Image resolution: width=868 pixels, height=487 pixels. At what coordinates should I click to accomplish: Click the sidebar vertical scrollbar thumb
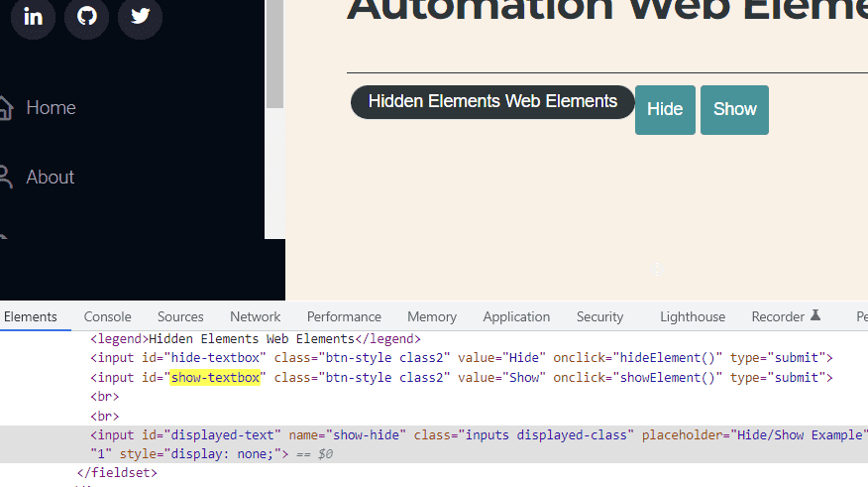(x=274, y=55)
